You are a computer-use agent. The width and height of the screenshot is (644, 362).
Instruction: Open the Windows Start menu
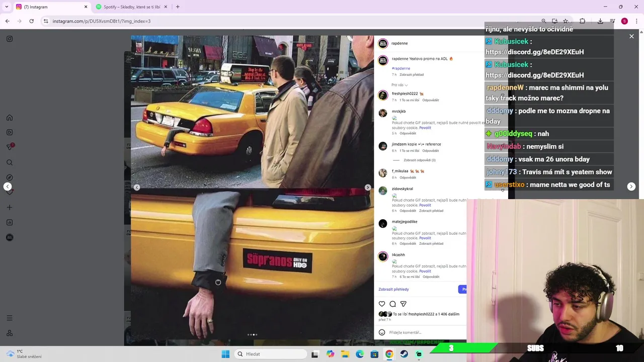(x=225, y=354)
